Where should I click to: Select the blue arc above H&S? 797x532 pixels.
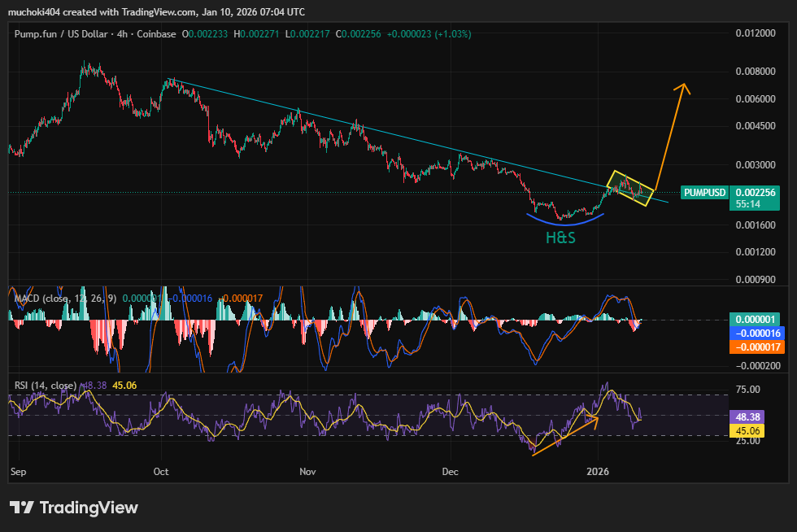[x=566, y=220]
